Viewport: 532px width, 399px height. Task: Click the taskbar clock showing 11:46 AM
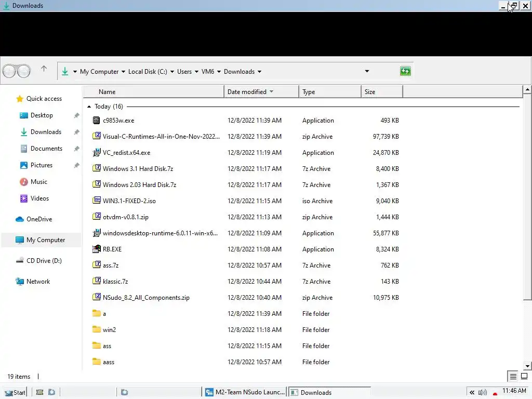pyautogui.click(x=514, y=391)
